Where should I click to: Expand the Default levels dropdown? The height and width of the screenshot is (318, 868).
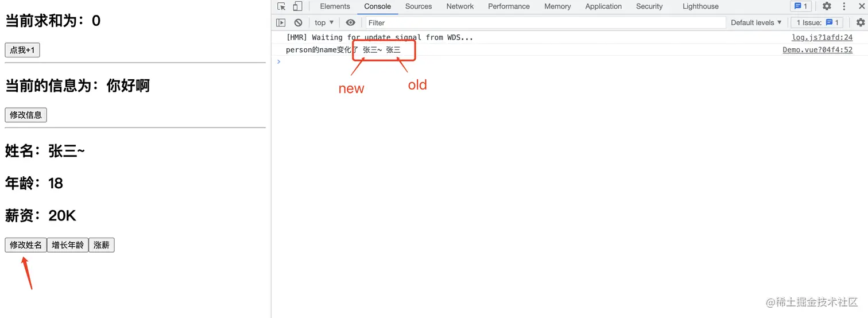tap(756, 22)
